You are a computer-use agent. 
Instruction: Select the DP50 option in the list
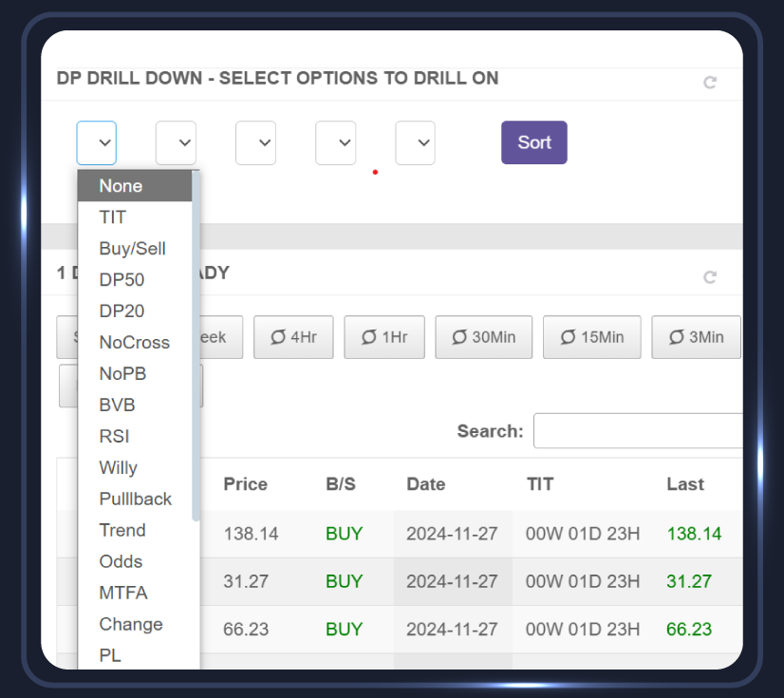[121, 280]
